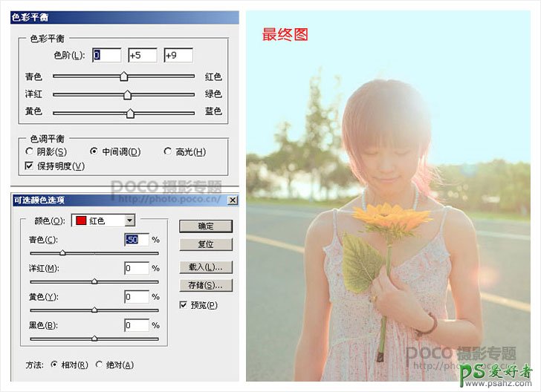Choose the 绝对 (Absolute) method option
The height and width of the screenshot is (392, 541).
(100, 365)
